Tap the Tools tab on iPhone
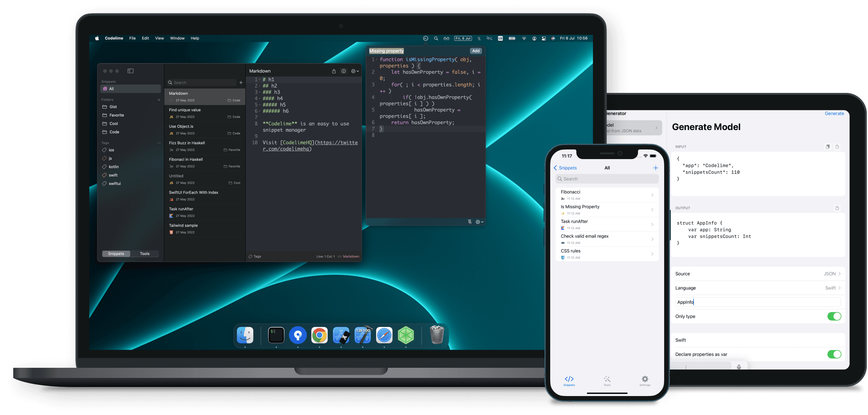Image resolution: width=868 pixels, height=415 pixels. click(x=607, y=381)
